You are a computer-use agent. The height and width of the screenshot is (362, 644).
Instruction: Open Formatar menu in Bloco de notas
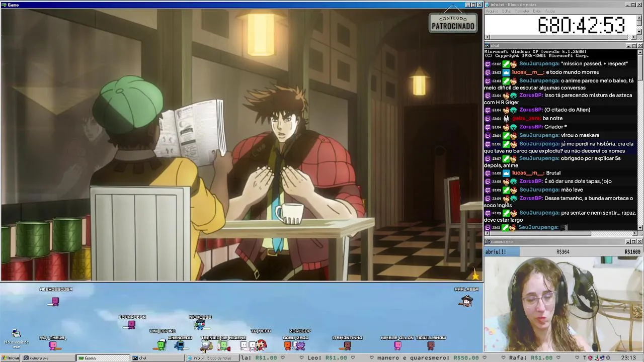(x=522, y=11)
